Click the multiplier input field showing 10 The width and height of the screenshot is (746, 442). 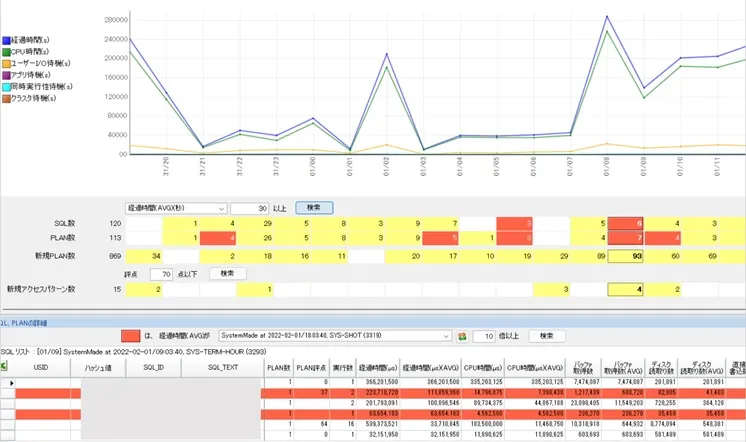482,335
